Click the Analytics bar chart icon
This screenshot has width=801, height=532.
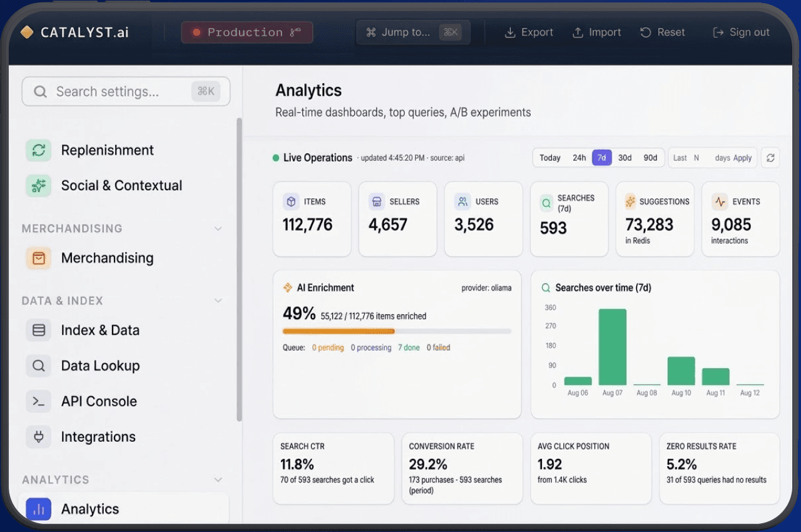pos(38,509)
